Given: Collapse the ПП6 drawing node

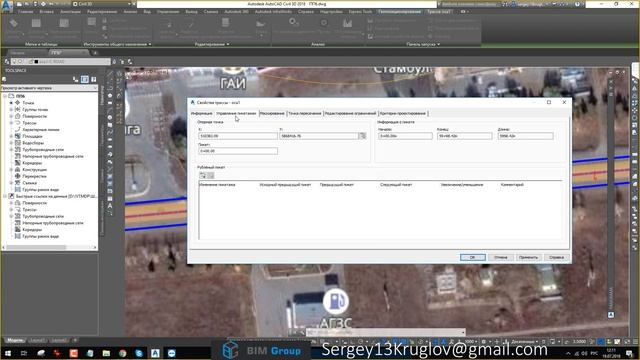Looking at the screenshot, I should tap(5, 96).
